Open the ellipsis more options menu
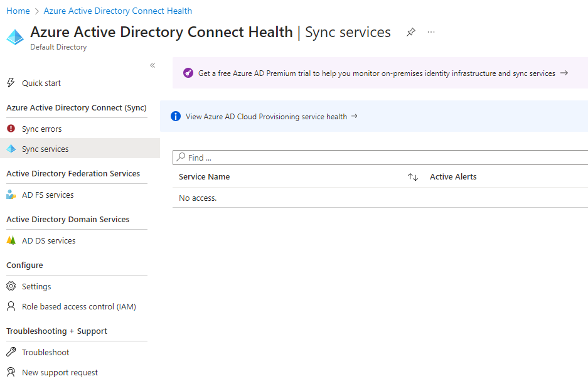Screen dimensions: 588x391 [431, 32]
